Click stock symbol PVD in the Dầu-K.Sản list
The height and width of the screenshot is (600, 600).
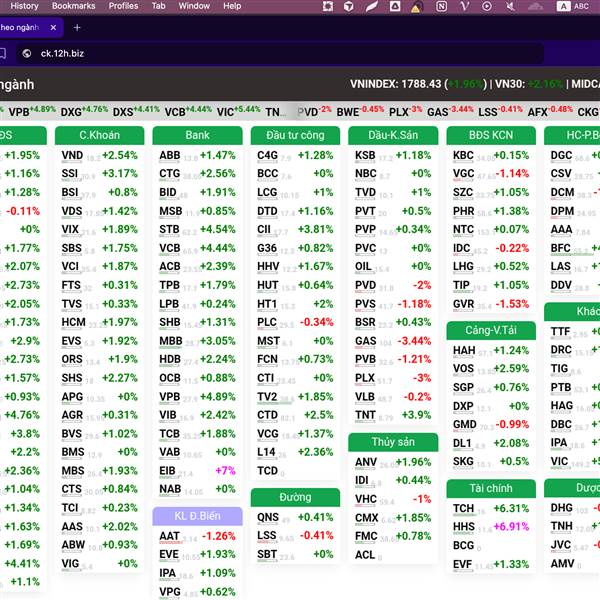tap(365, 285)
